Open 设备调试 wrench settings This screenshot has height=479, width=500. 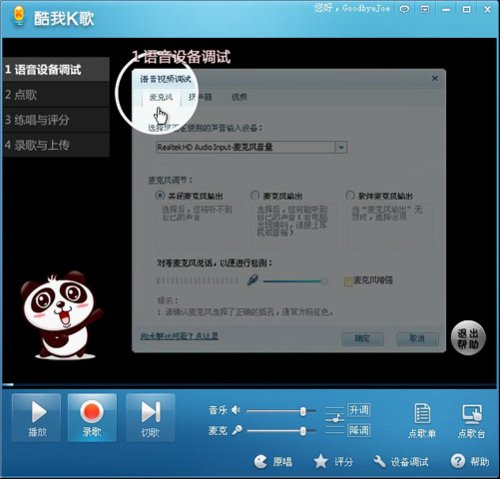pyautogui.click(x=400, y=462)
